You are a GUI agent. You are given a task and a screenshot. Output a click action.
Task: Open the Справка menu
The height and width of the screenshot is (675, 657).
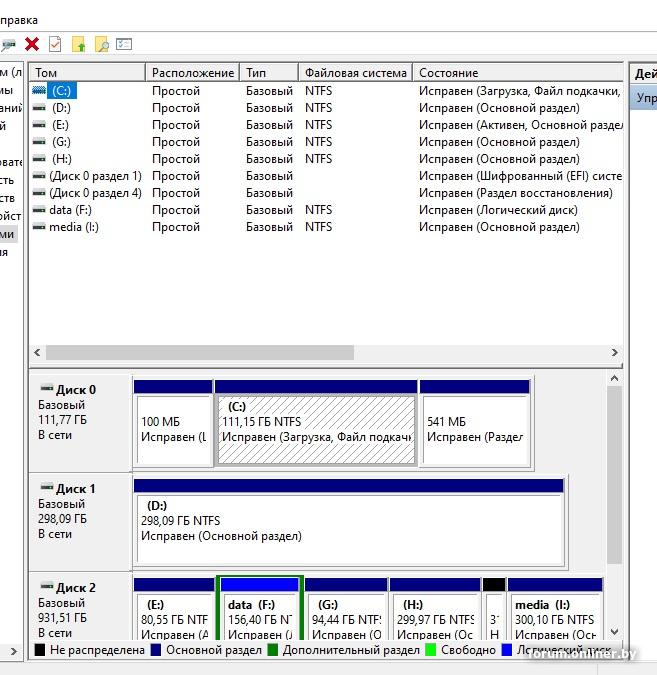[x=18, y=19]
